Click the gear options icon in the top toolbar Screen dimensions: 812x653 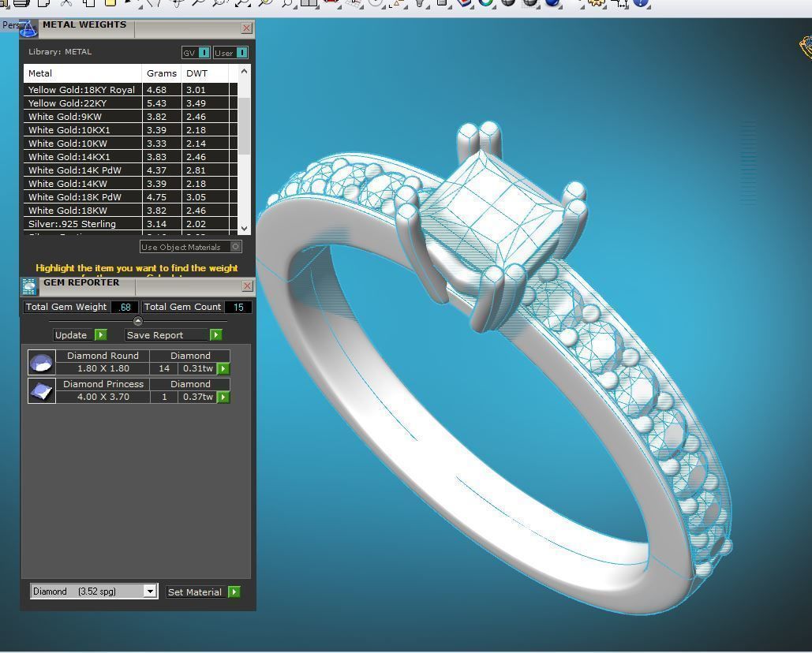pos(596,3)
